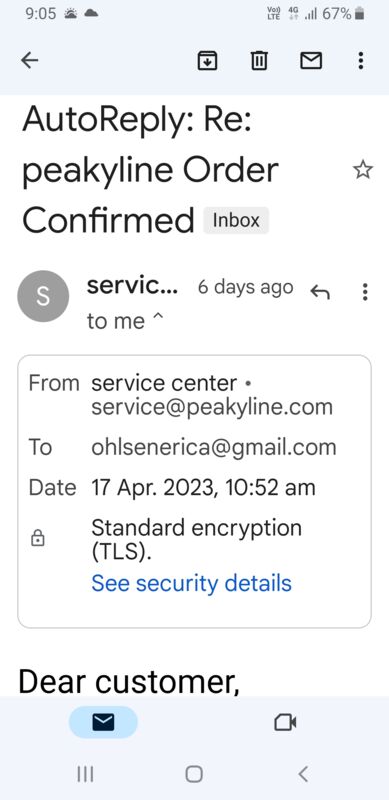389x800 pixels.
Task: Star the peakyline Order Confirmed email
Action: point(363,170)
